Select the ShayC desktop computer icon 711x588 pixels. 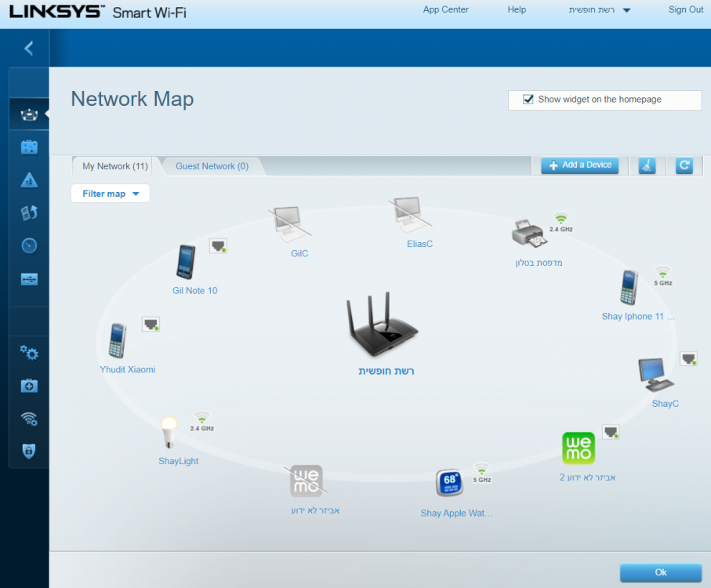(655, 375)
